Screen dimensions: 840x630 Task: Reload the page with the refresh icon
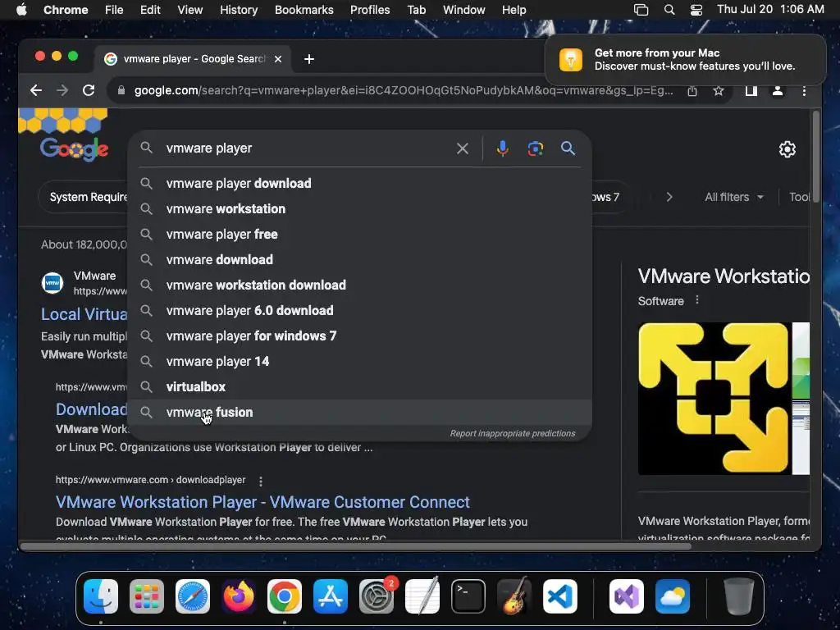point(89,90)
